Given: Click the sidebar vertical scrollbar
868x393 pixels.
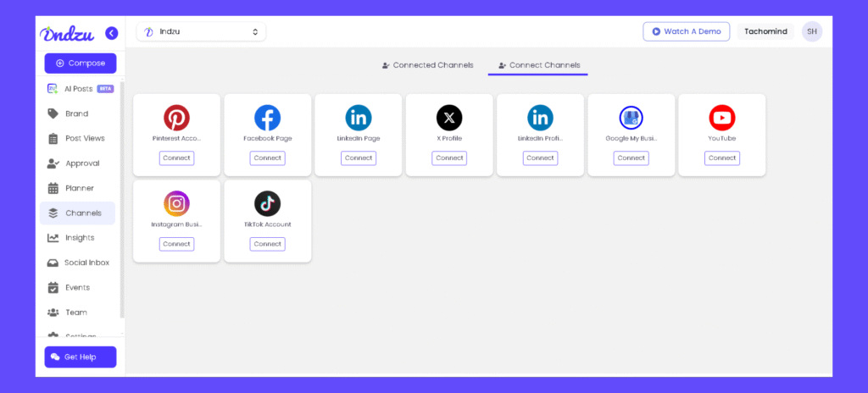Looking at the screenshot, I should tap(122, 195).
